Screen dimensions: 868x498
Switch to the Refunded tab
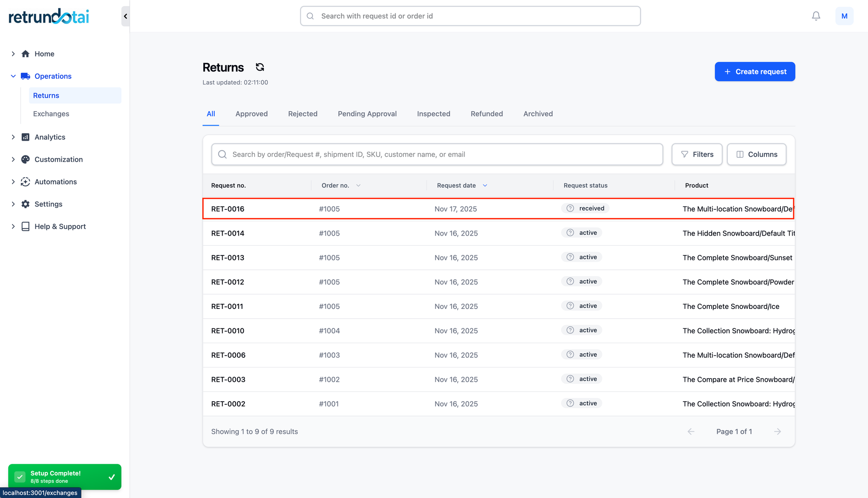tap(486, 114)
